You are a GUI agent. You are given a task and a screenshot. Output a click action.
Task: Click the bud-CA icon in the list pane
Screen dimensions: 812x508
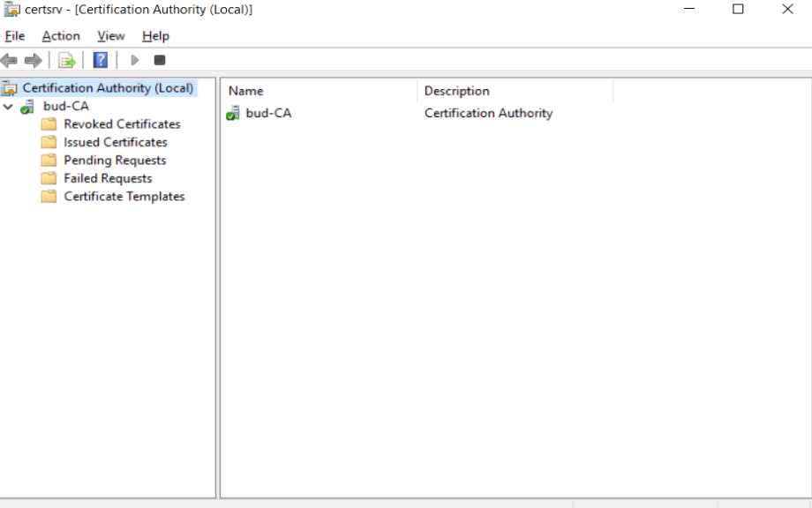tap(233, 113)
